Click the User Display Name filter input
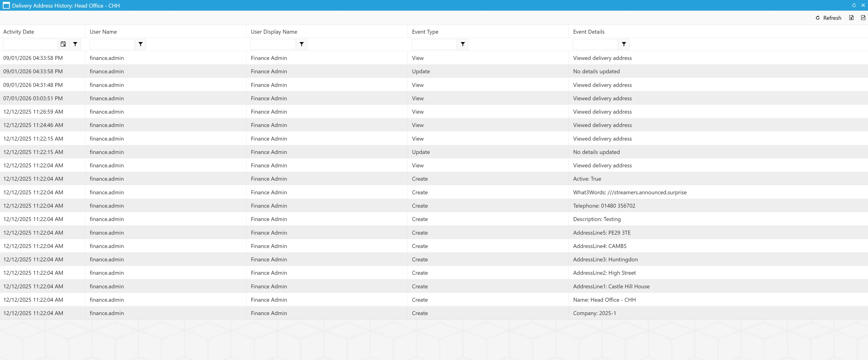 [x=273, y=44]
